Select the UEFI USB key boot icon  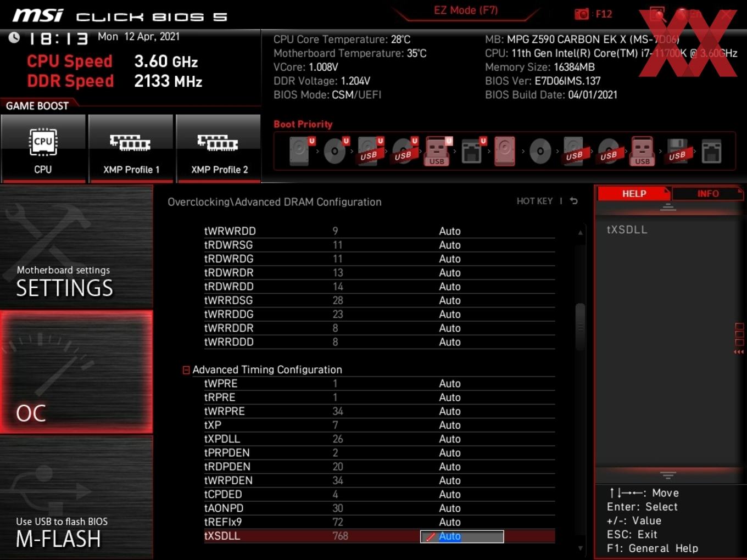[x=438, y=151]
